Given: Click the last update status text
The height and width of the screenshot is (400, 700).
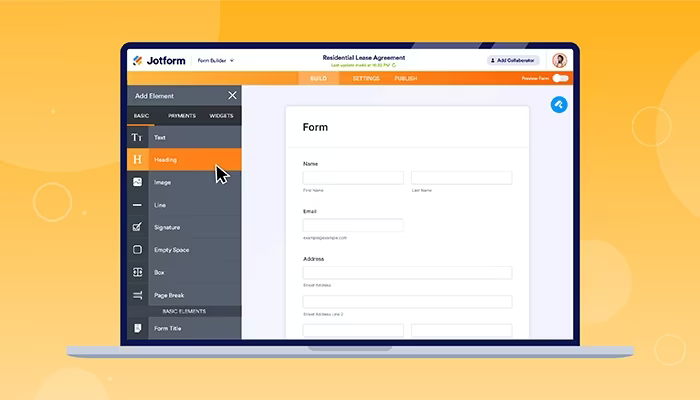Looking at the screenshot, I should 363,65.
